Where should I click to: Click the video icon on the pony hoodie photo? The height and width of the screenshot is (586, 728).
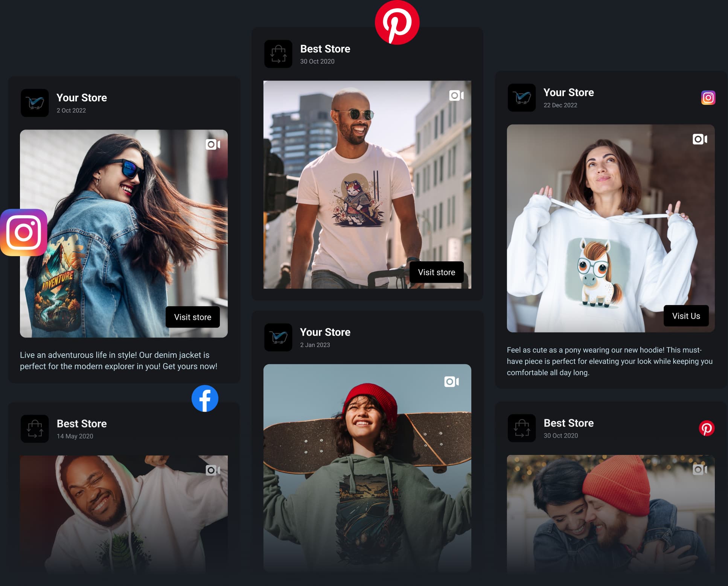700,139
